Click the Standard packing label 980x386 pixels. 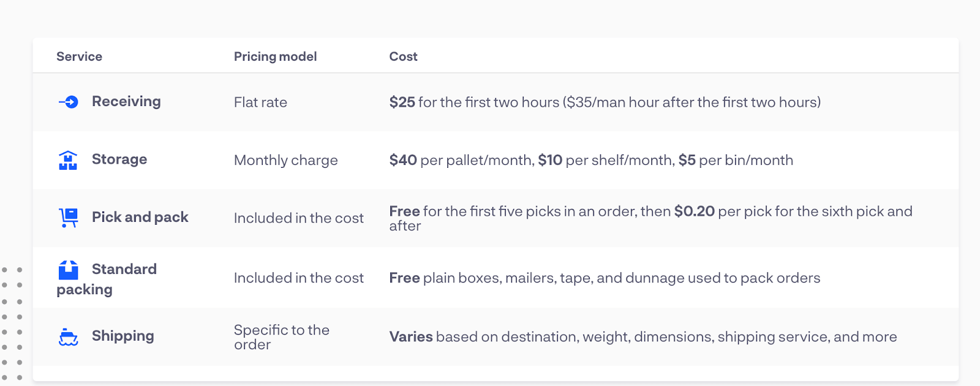[x=107, y=279]
